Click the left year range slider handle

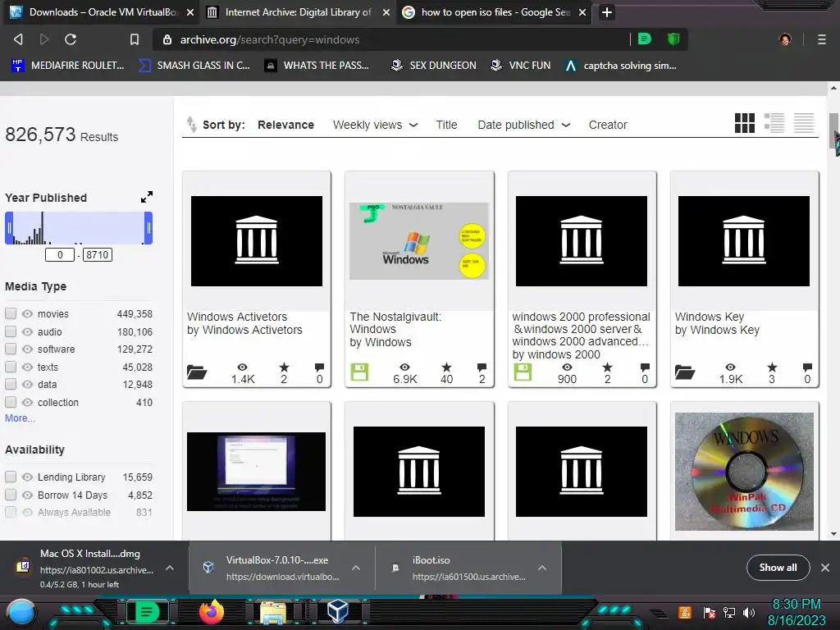8,228
